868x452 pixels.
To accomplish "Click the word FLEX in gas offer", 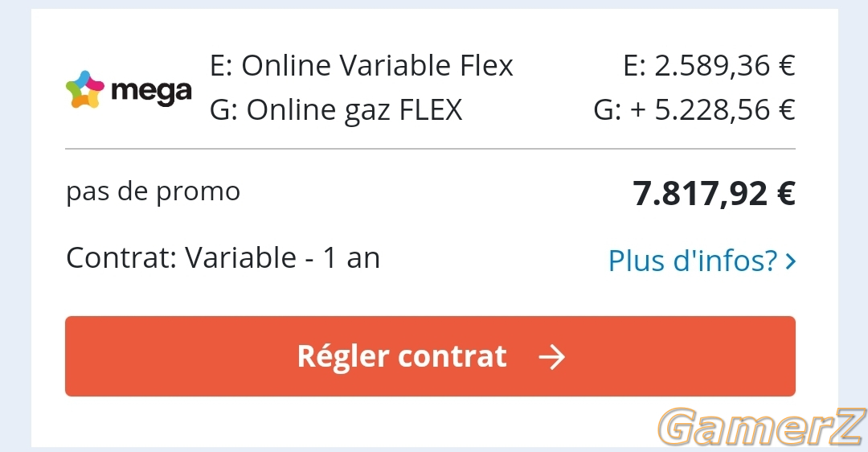I will pos(431,109).
